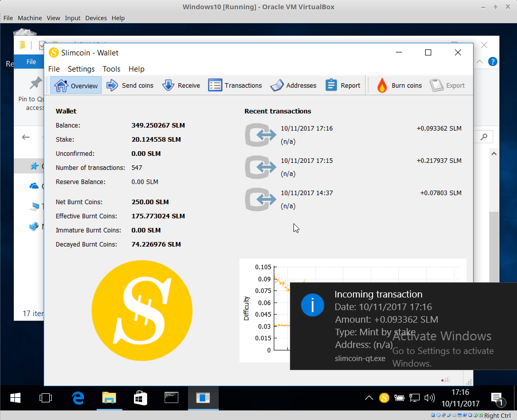Screen dimensions: 517x420
Task: Click the +0.07803 SLM amount
Action: [x=441, y=193]
